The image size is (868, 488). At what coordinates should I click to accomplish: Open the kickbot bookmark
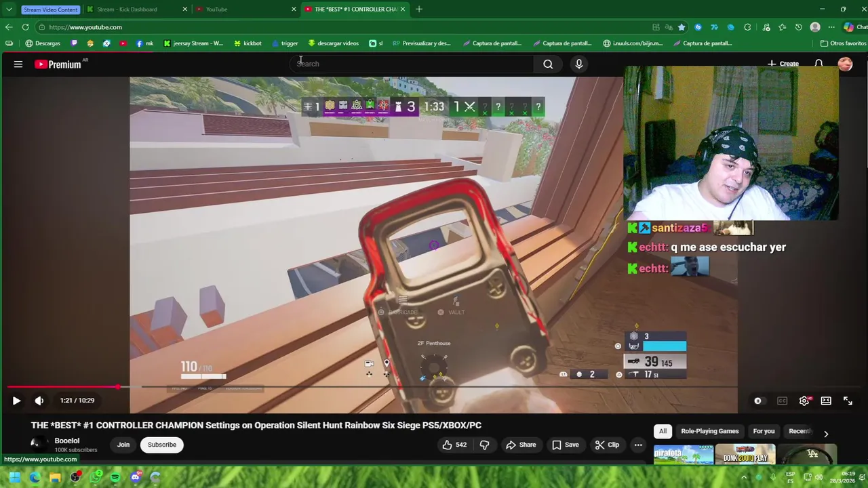click(x=248, y=43)
